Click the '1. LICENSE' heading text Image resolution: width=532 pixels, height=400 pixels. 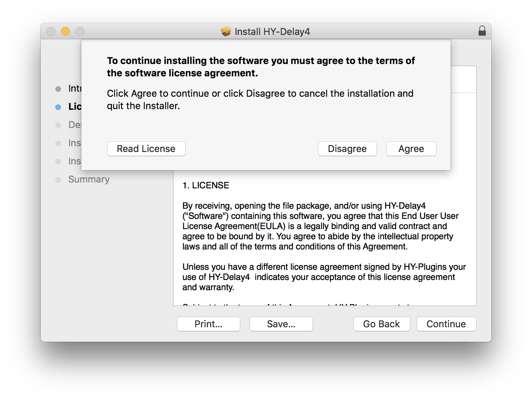(206, 185)
